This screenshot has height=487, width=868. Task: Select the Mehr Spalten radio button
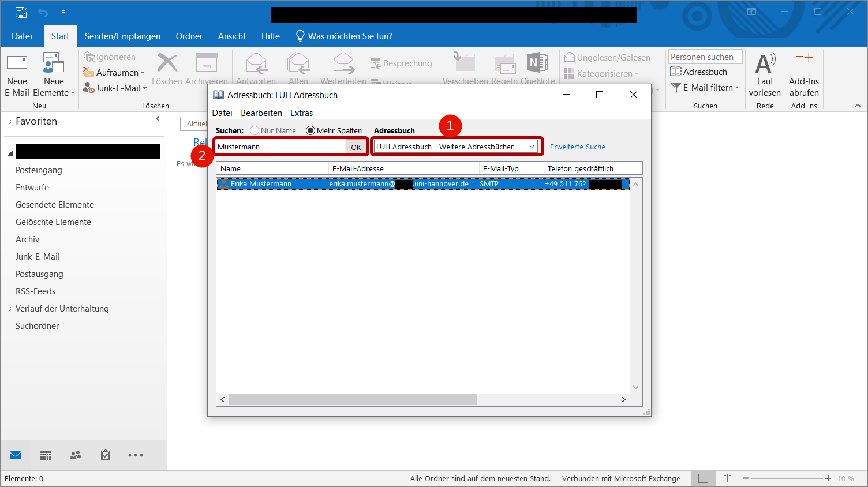[310, 130]
